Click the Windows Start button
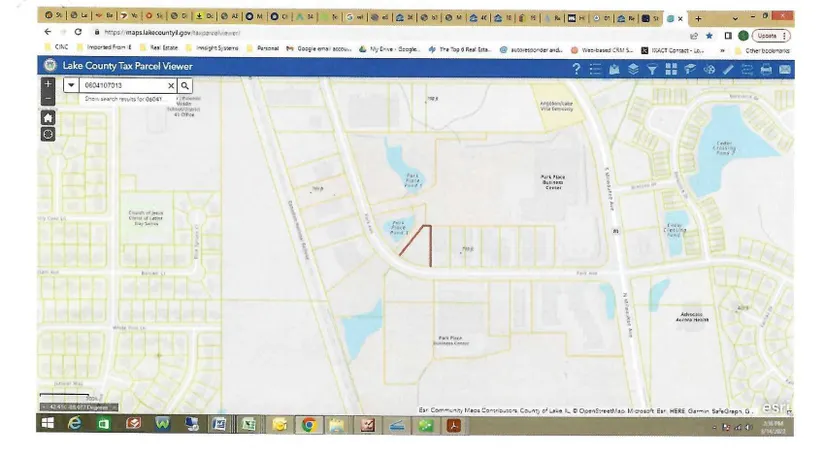 pos(46,425)
